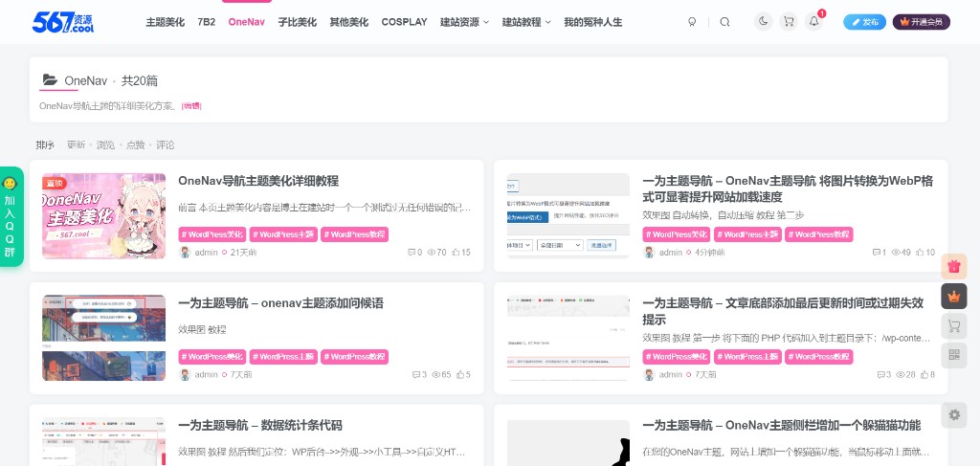Click #WordPress美化 tag on 美化详细教程 post
Viewport: 980px width, 466px height.
point(212,234)
